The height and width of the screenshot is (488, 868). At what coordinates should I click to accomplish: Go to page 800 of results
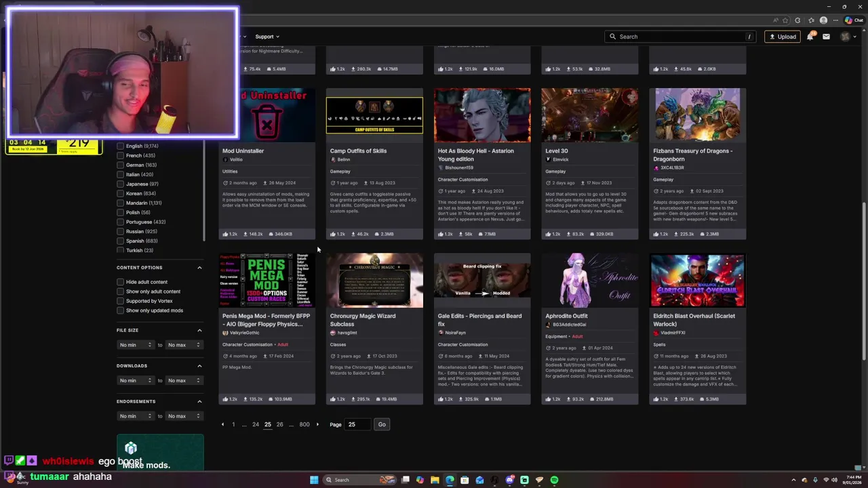click(x=304, y=424)
